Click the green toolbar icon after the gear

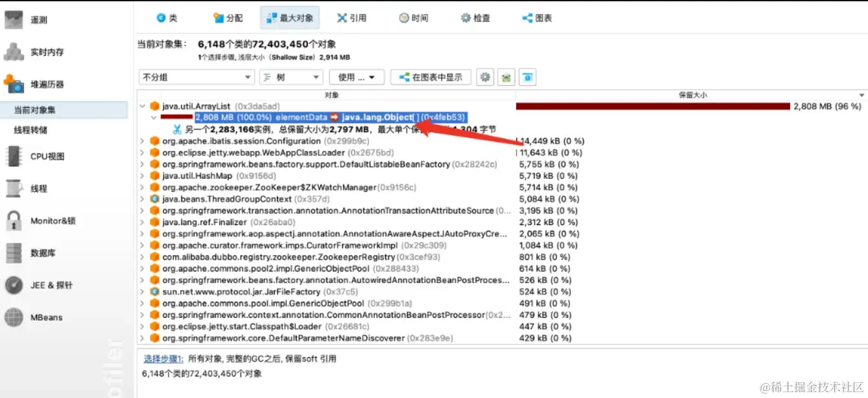point(507,77)
